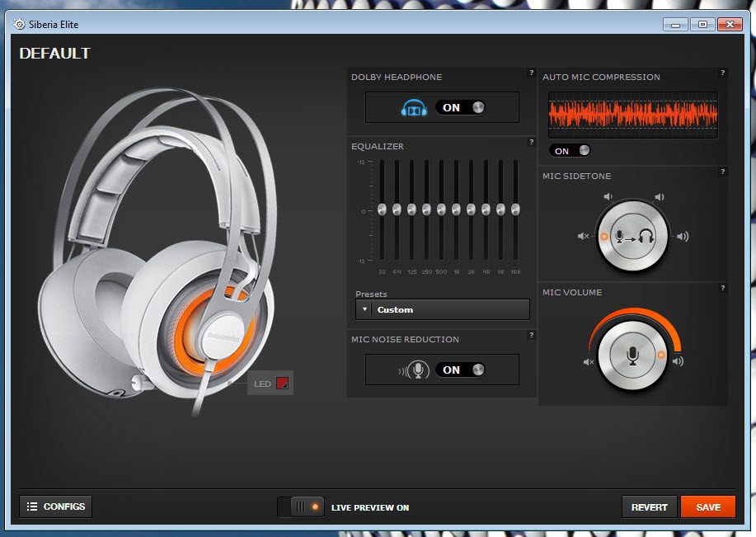Click the 64 Hz equalizer slider knob

(x=397, y=210)
